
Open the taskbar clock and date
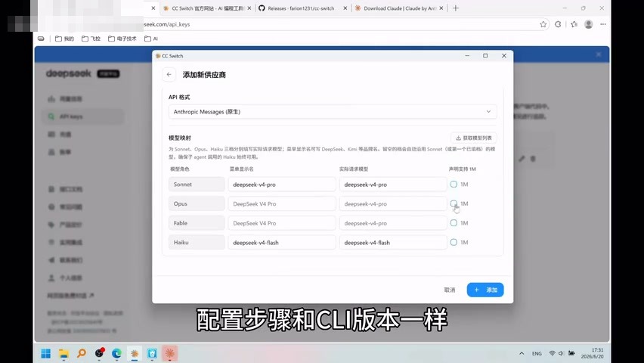(x=593, y=353)
